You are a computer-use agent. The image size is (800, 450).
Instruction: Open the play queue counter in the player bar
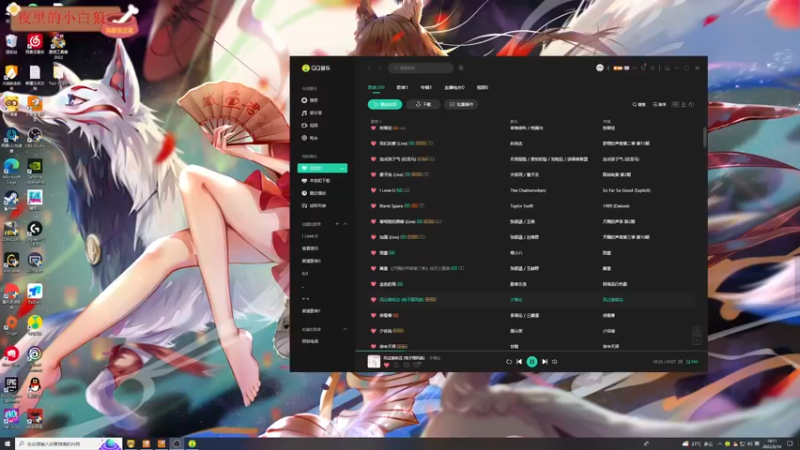692,362
